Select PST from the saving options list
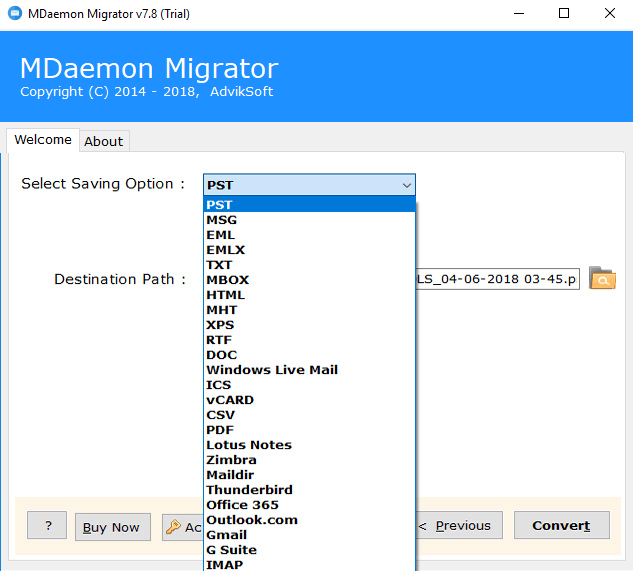 pos(309,205)
